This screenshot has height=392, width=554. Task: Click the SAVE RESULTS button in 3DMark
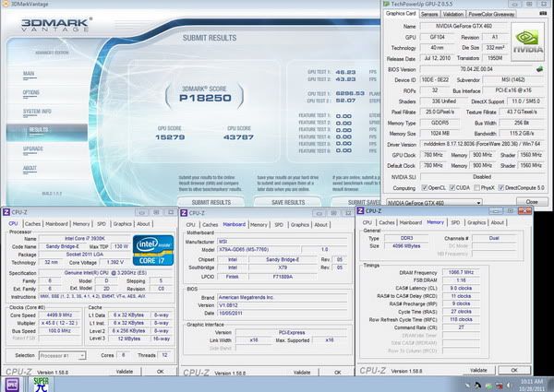288,202
